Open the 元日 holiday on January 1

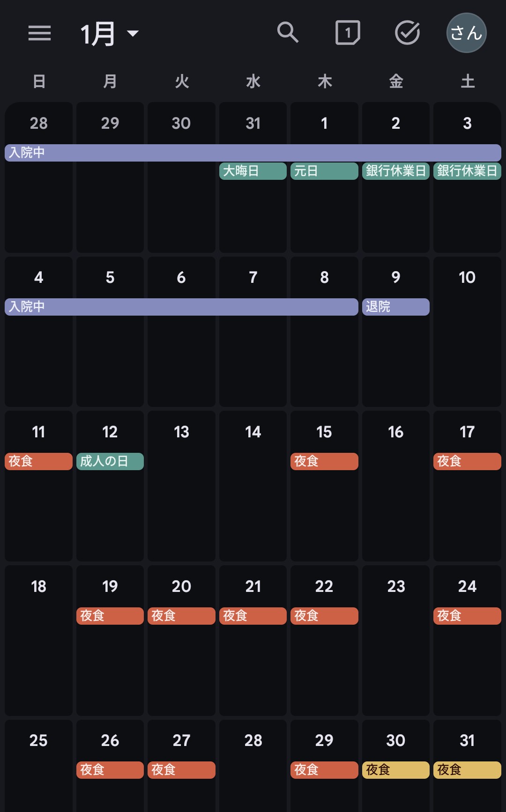point(324,171)
